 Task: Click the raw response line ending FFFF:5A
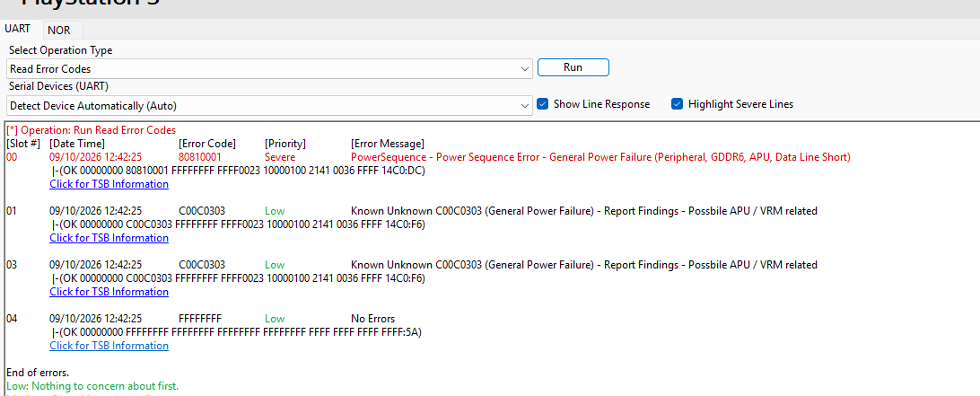[237, 331]
